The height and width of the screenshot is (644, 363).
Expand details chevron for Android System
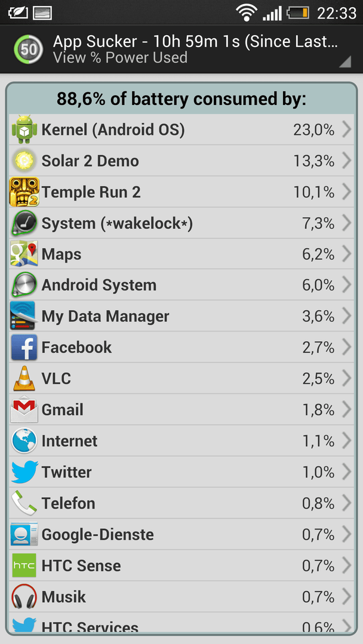pos(346,285)
